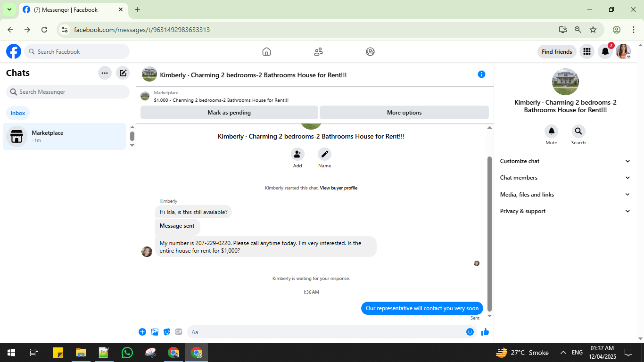Select the Inbox filter tab

click(18, 113)
